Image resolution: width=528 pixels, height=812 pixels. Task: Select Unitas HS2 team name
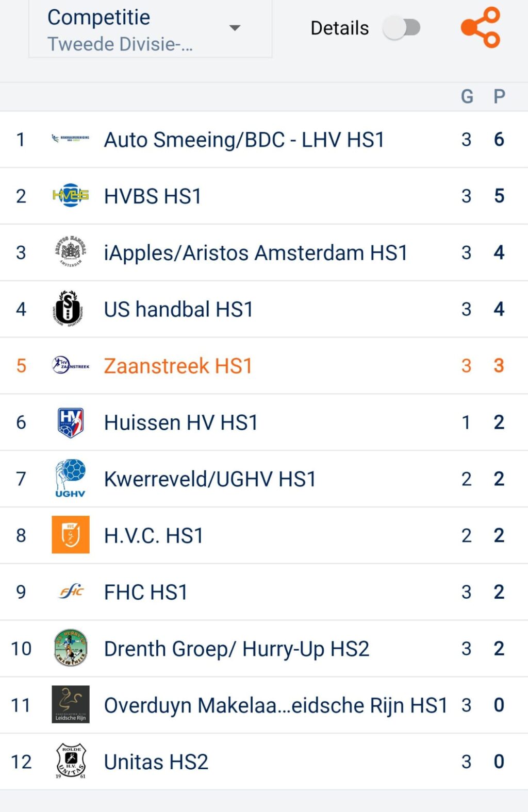(156, 762)
